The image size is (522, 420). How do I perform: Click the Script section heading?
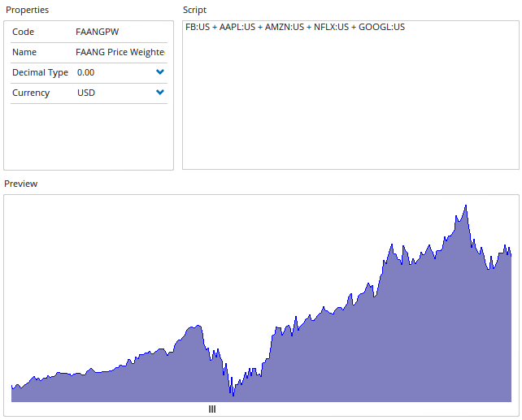tap(195, 10)
